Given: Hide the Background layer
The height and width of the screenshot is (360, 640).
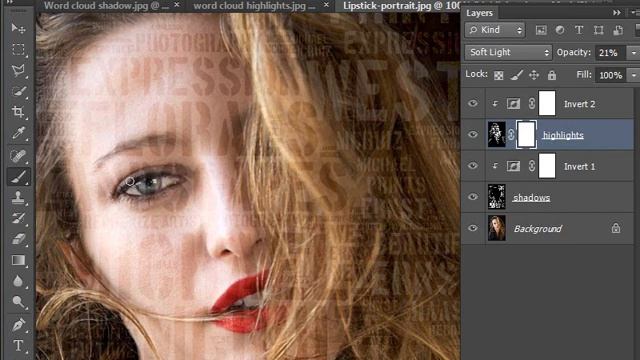Looking at the screenshot, I should coord(473,228).
